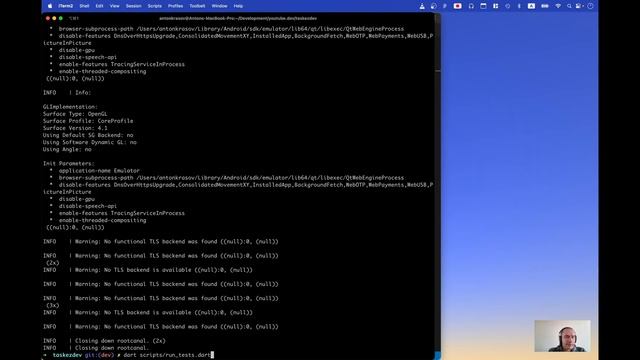Open the Edit menu
Viewport: 640px width, 360px height.
pyautogui.click(x=99, y=6)
